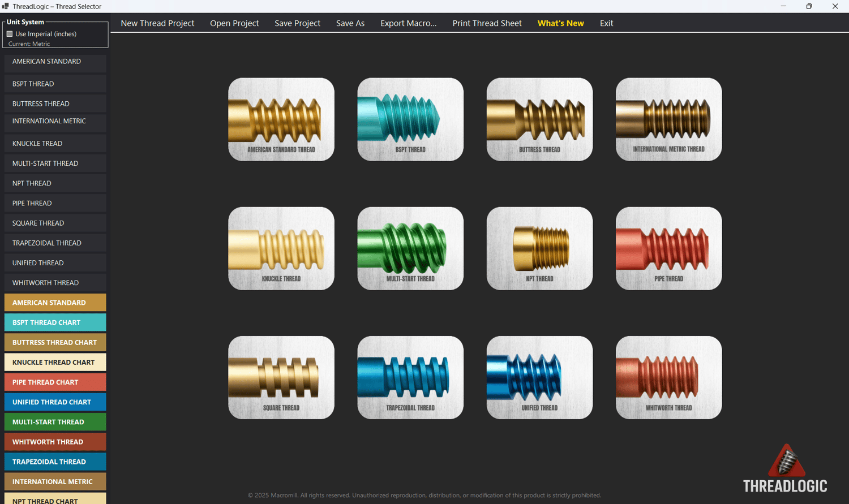
Task: Open the What's New menu item
Action: tap(560, 23)
